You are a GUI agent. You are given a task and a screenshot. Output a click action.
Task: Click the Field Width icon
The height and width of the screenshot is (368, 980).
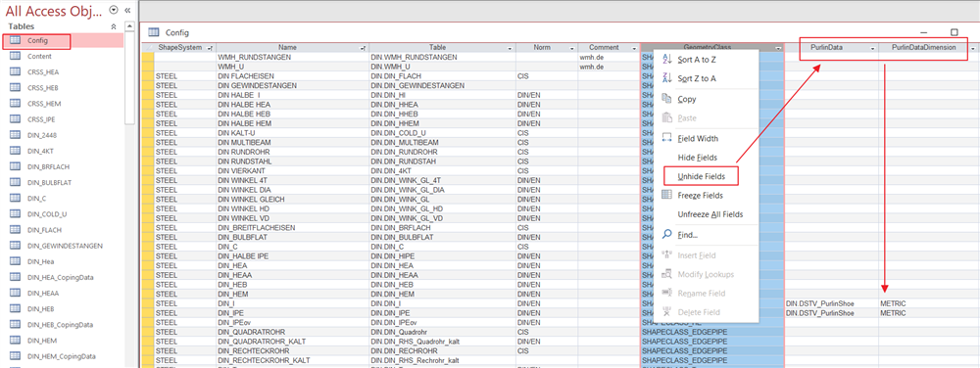[x=666, y=138]
